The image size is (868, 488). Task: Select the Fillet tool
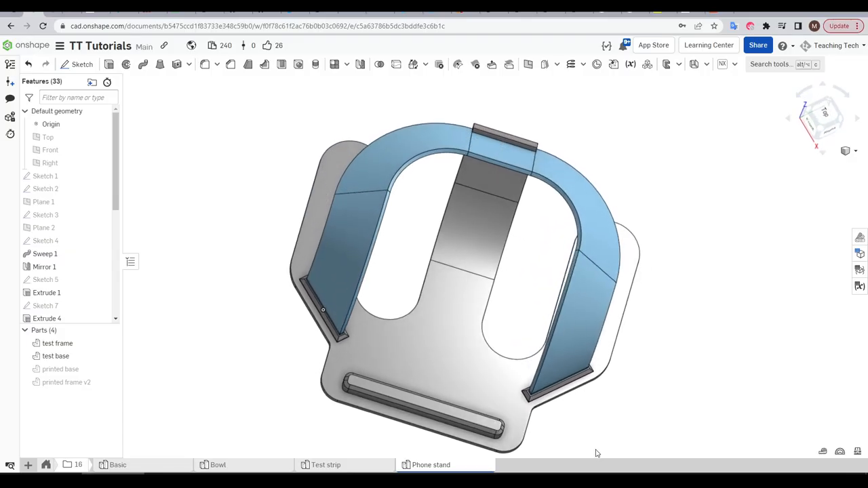click(205, 64)
